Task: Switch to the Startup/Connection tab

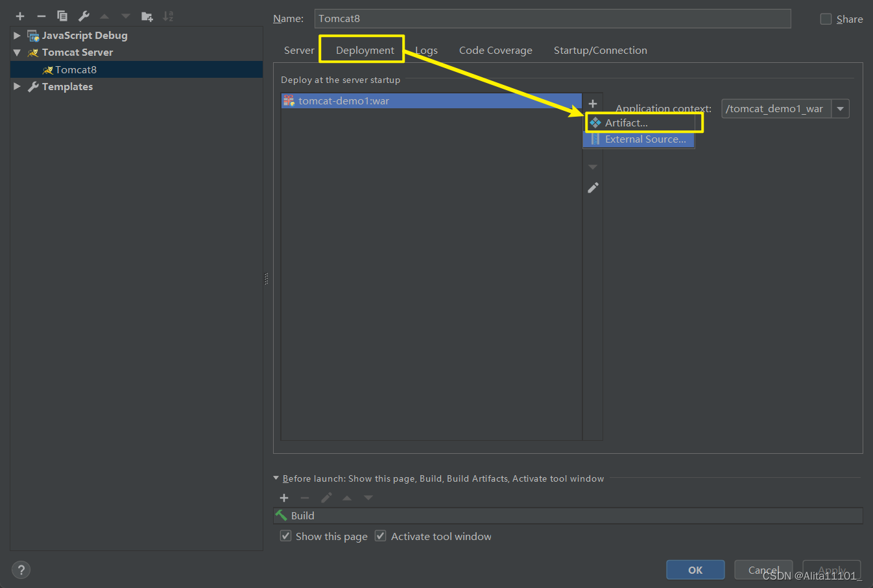Action: 600,50
